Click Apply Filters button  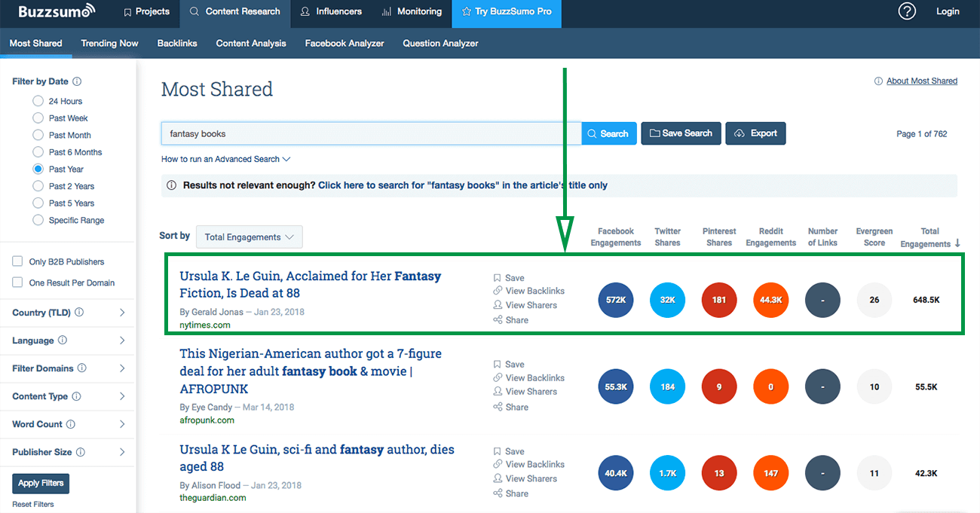click(41, 483)
